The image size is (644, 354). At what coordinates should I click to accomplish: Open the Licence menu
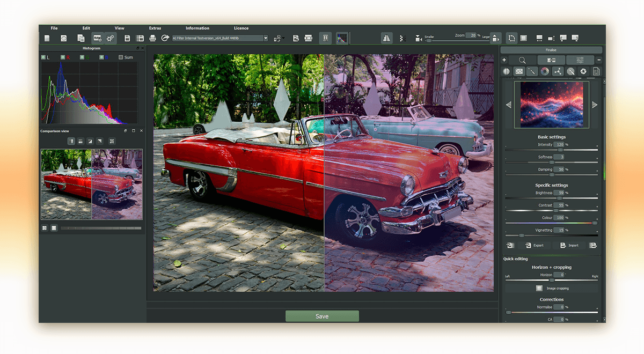point(241,28)
